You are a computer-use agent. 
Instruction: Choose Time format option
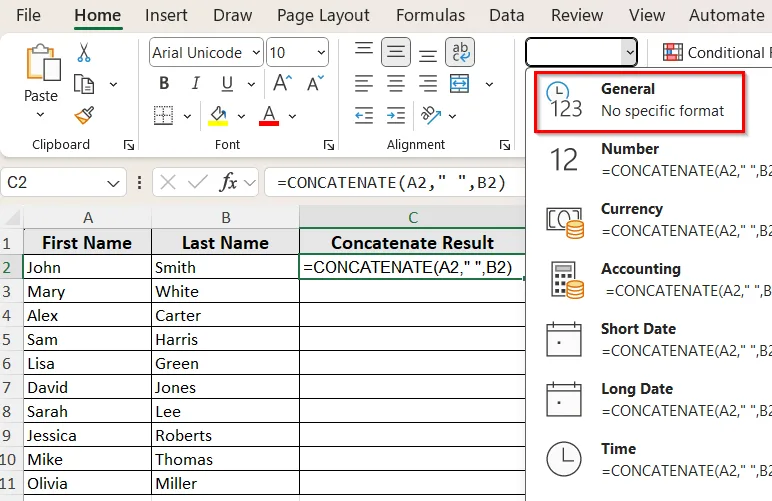pyautogui.click(x=650, y=460)
